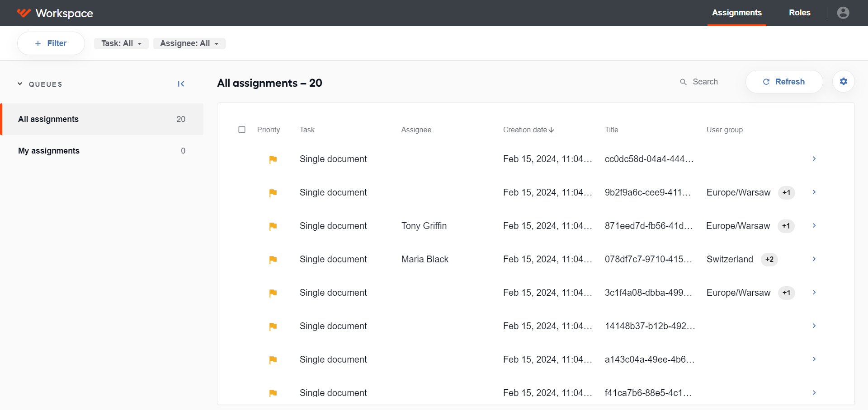
Task: Select the My assignments queue
Action: point(102,151)
